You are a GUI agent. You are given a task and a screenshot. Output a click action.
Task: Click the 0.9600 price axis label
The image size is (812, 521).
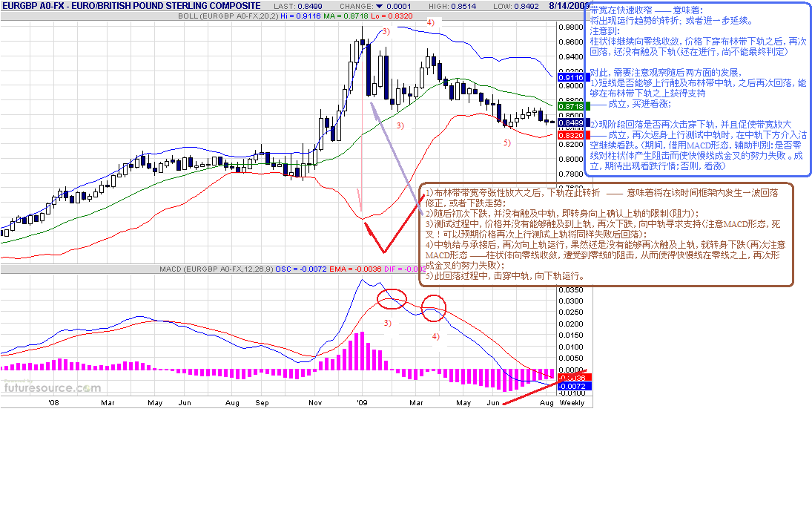[571, 42]
